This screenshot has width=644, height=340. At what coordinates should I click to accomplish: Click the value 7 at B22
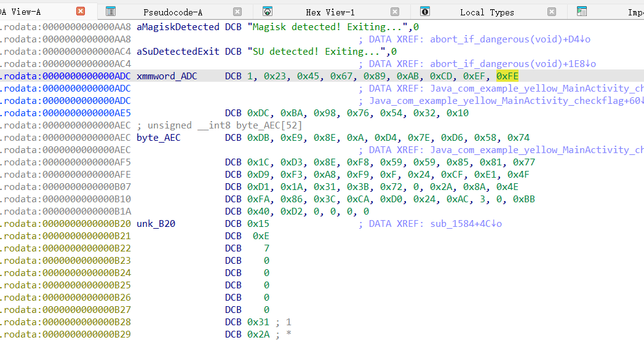(x=266, y=248)
